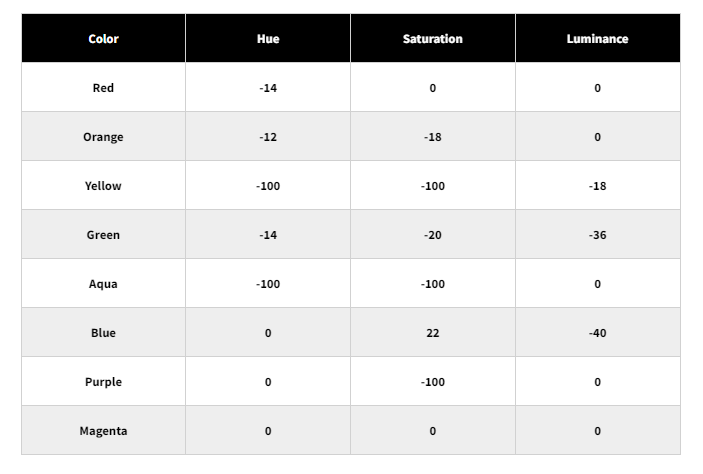
Task: Select the Blue row label
Action: (x=103, y=333)
